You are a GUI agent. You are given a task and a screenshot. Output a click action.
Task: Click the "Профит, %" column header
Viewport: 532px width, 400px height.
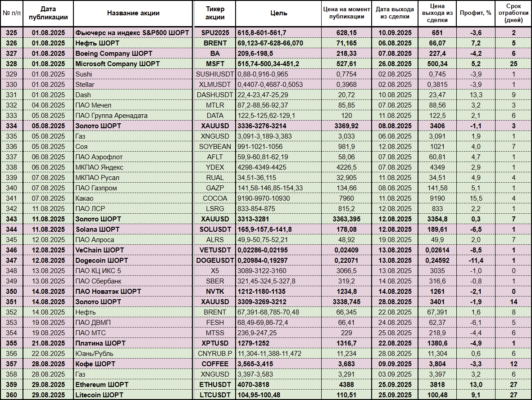(x=475, y=13)
